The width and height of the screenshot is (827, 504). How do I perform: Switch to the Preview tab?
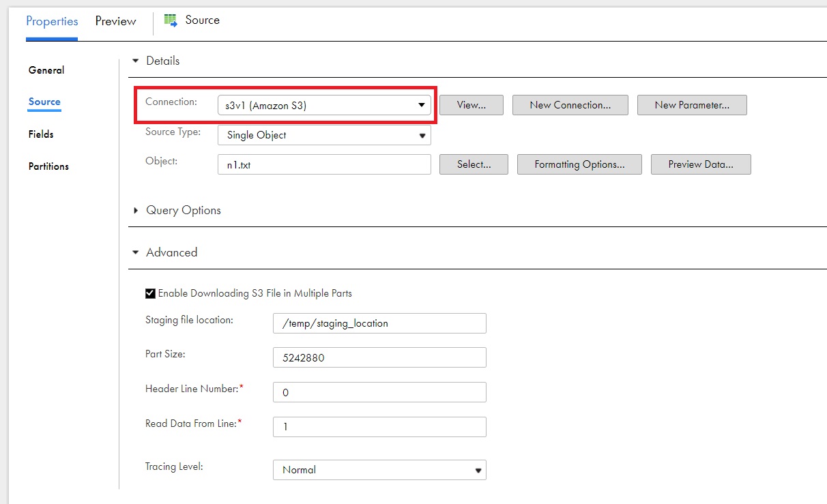[115, 21]
